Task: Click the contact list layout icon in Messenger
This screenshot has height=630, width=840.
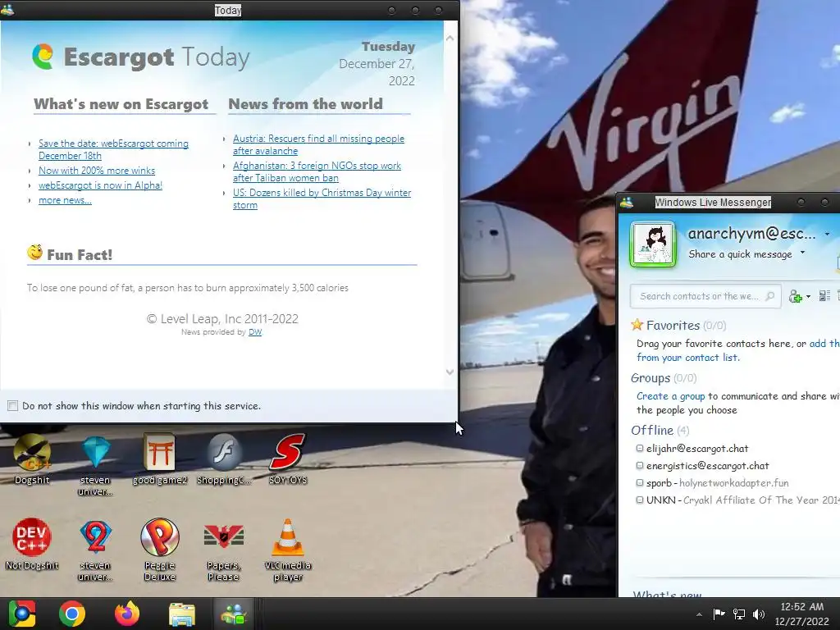Action: pyautogui.click(x=824, y=295)
